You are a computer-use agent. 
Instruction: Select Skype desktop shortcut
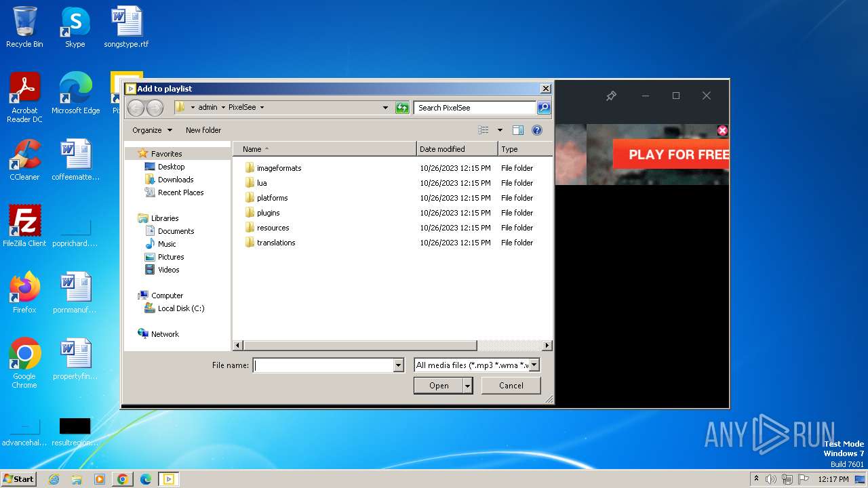click(75, 28)
